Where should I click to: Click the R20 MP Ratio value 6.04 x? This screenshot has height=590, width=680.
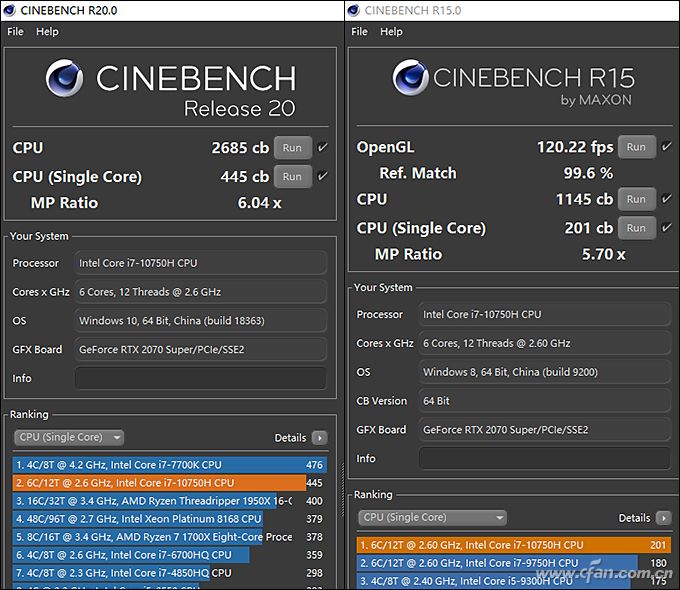pos(260,203)
